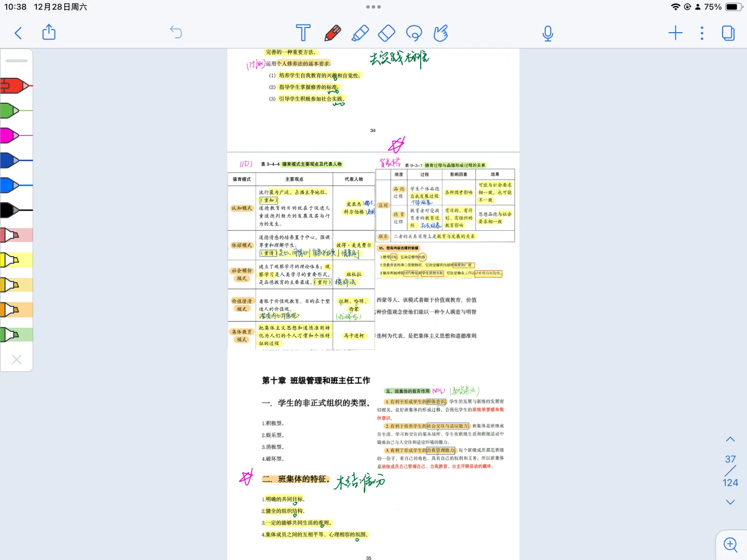The width and height of the screenshot is (747, 560).
Task: Close the pen sidebar with the X
Action: (16, 359)
